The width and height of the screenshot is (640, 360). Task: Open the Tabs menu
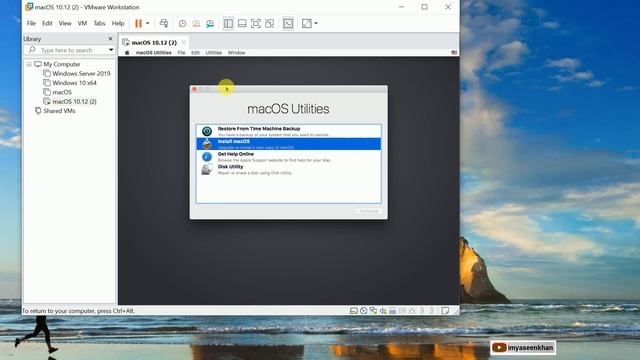coord(99,23)
